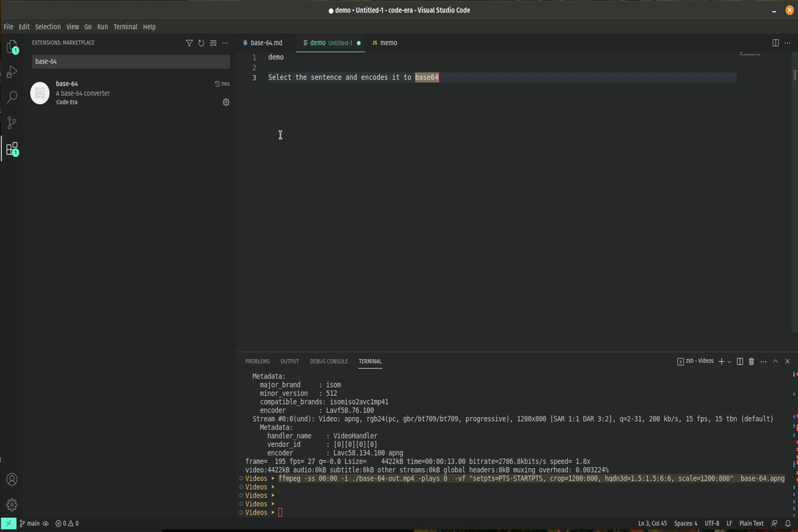Click the word demo on line 1
The height and width of the screenshot is (532, 798).
[x=276, y=57]
